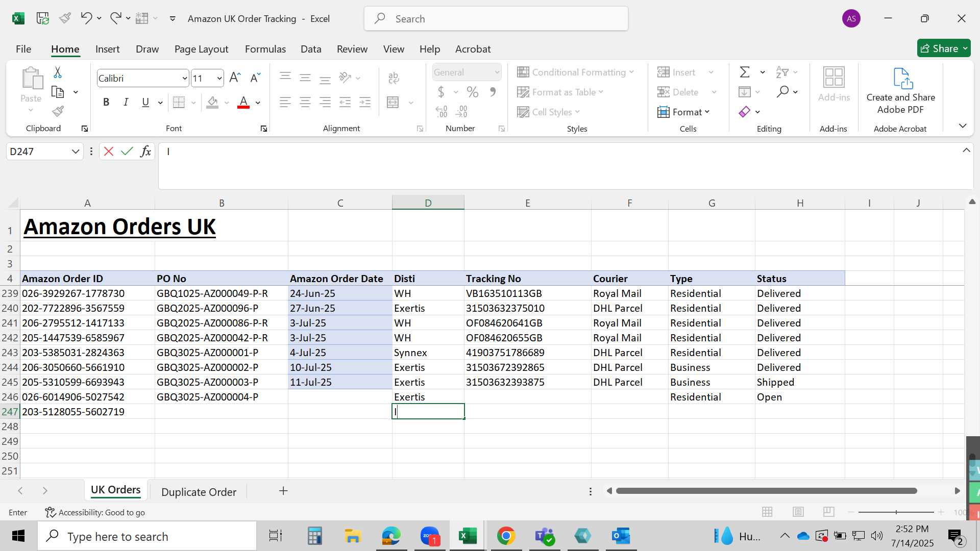Click the Redo arrow icon
This screenshot has width=980, height=551.
pyautogui.click(x=116, y=18)
